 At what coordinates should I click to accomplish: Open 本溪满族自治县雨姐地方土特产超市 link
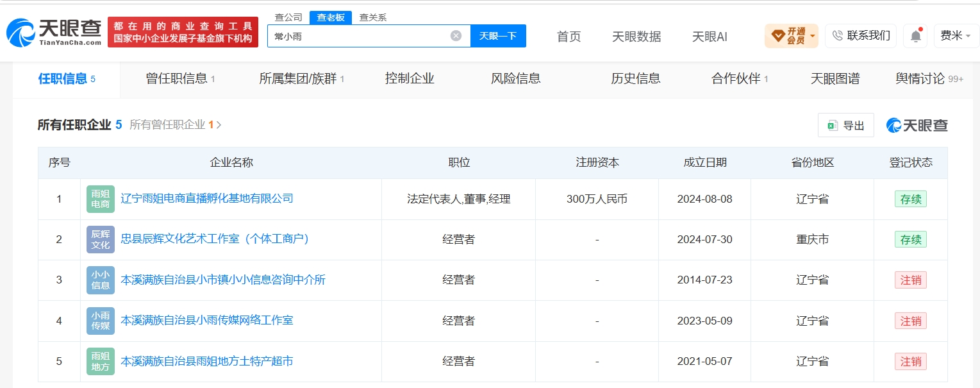(x=207, y=361)
